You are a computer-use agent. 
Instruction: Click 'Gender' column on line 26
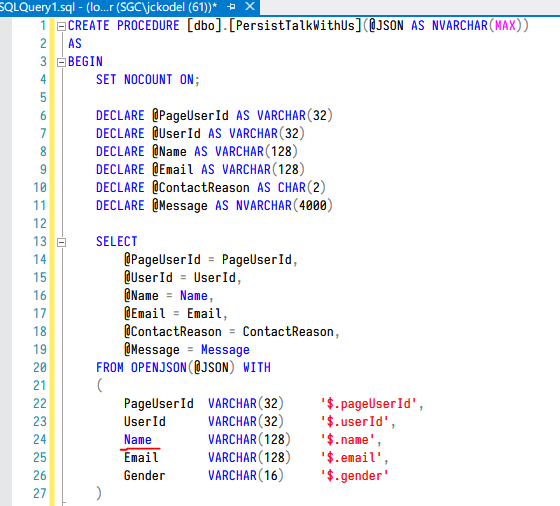point(145,476)
